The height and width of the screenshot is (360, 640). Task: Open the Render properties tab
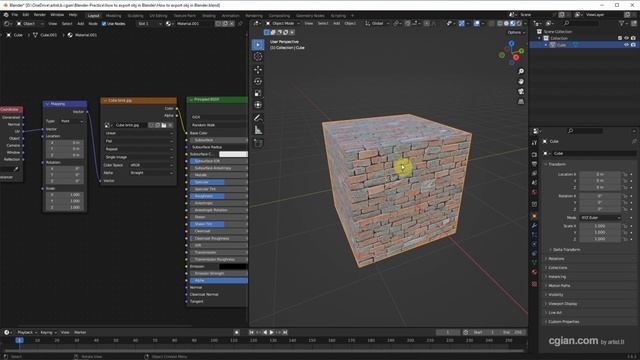point(534,155)
